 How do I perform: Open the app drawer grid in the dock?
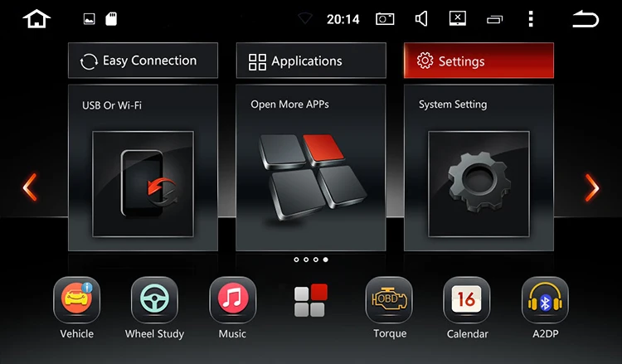(x=311, y=300)
